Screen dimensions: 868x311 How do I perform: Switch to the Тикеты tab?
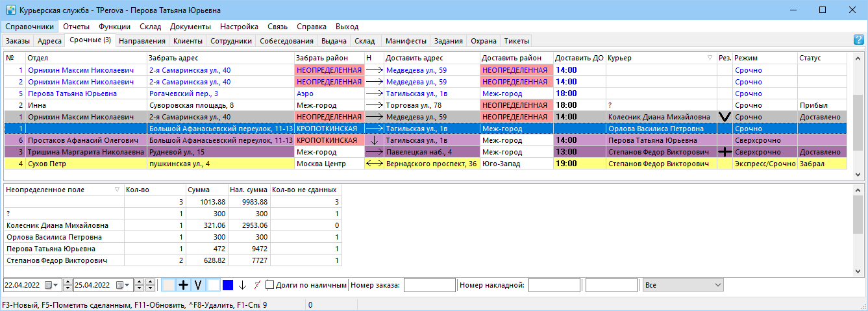coord(516,41)
